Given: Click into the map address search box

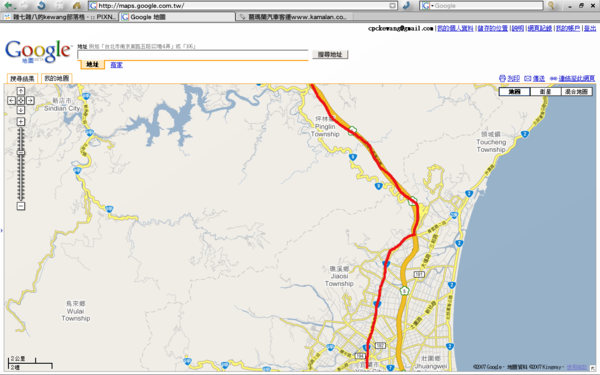Looking at the screenshot, I should pyautogui.click(x=193, y=55).
